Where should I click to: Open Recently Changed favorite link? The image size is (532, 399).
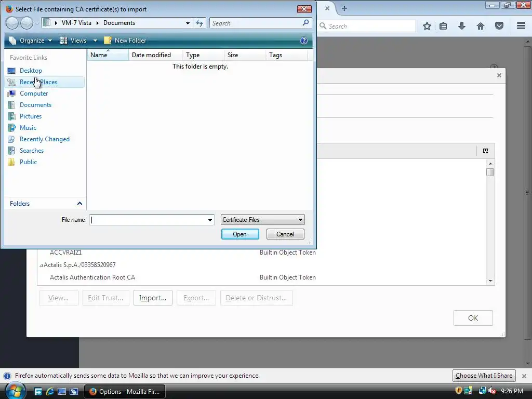45,139
